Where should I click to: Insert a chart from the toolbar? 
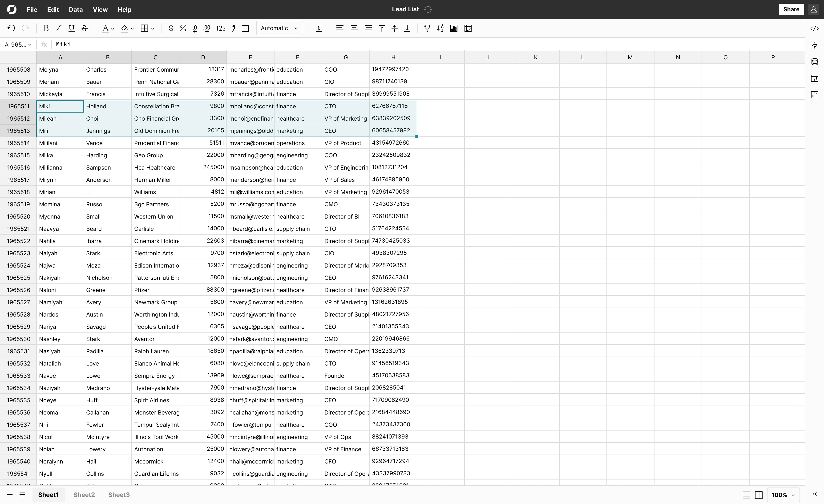454,28
